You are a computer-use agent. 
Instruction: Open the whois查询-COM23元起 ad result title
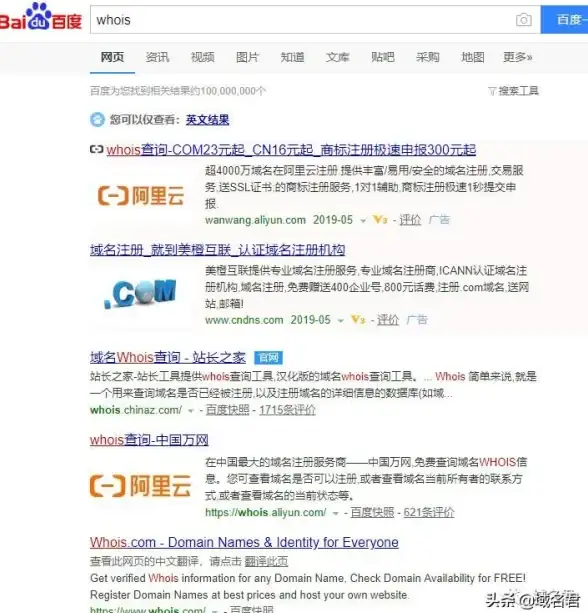pyautogui.click(x=291, y=150)
